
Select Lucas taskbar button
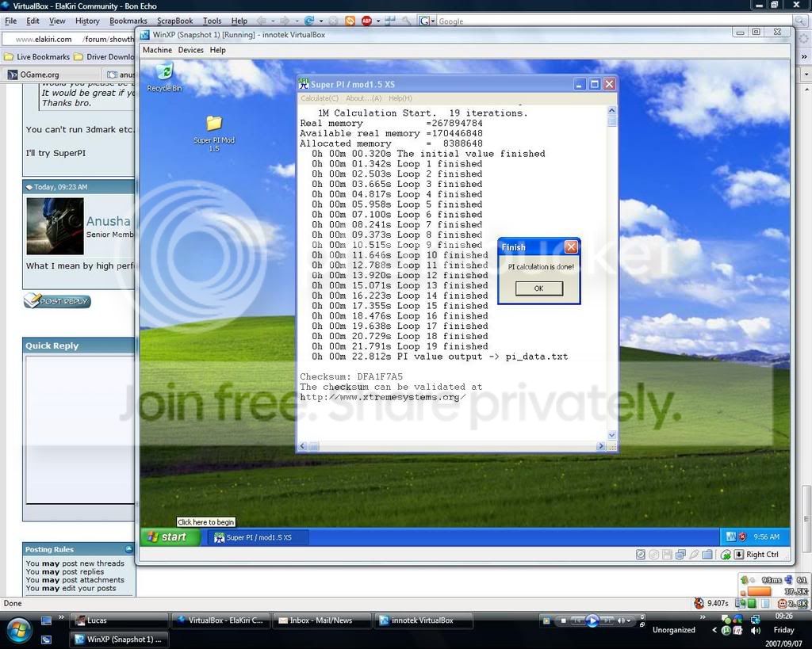[x=119, y=620]
